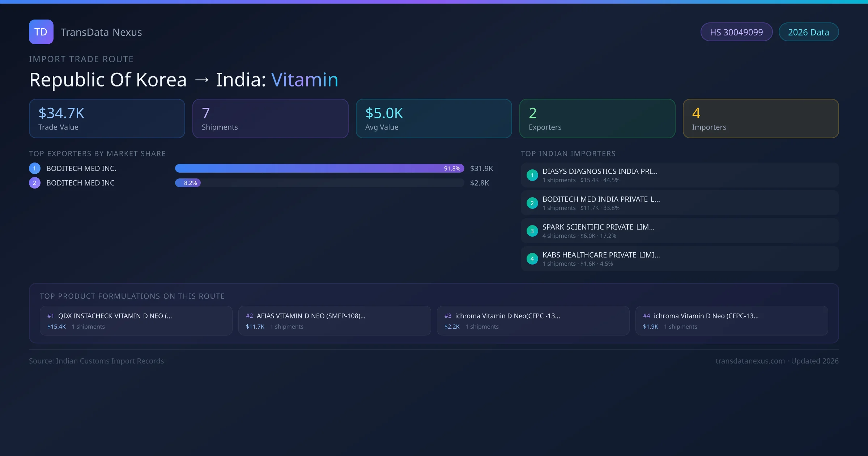Select exporter badge 1 for BODITECH MED INC.

click(34, 168)
